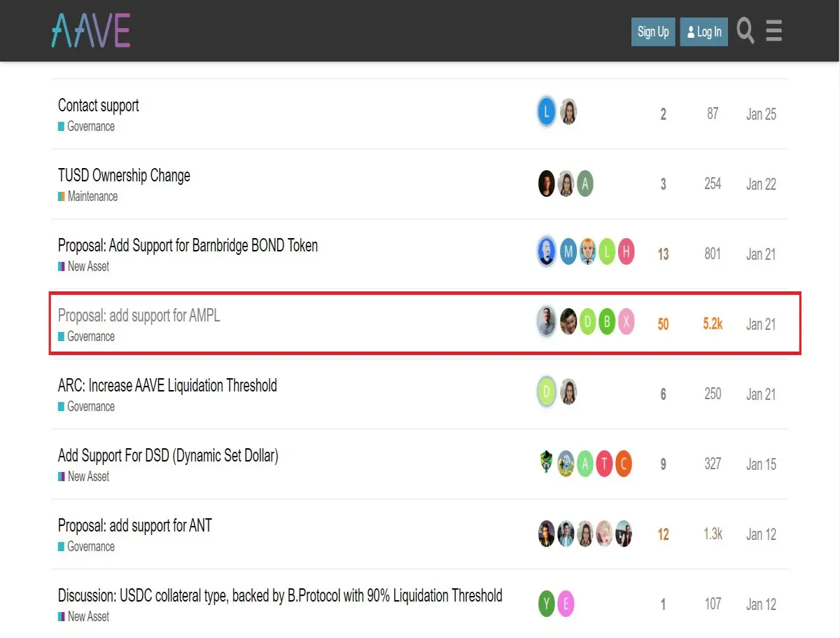The width and height of the screenshot is (840, 638).
Task: Click the X avatar in AMPL proposal row
Action: click(x=626, y=322)
